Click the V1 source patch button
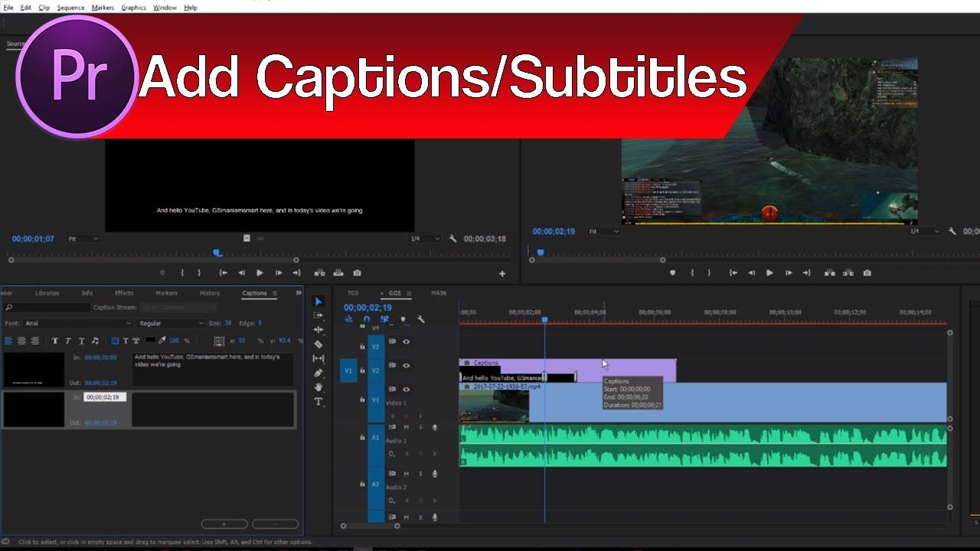 coord(348,370)
